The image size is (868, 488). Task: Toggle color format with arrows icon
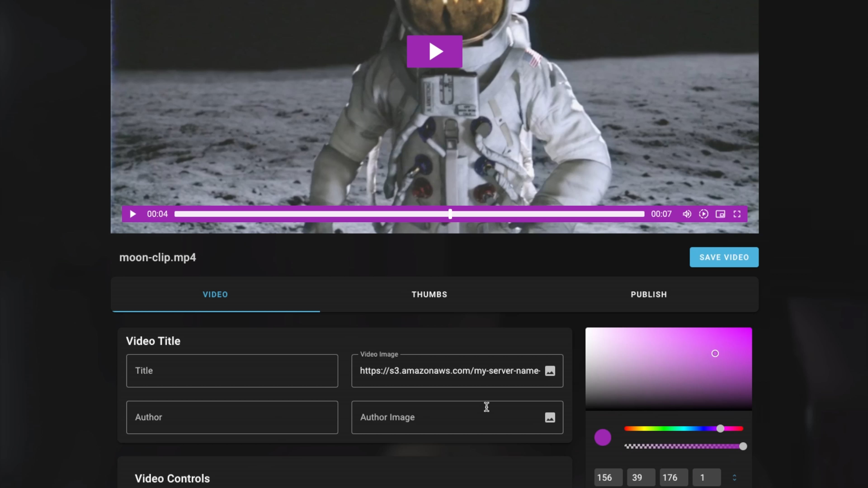735,478
